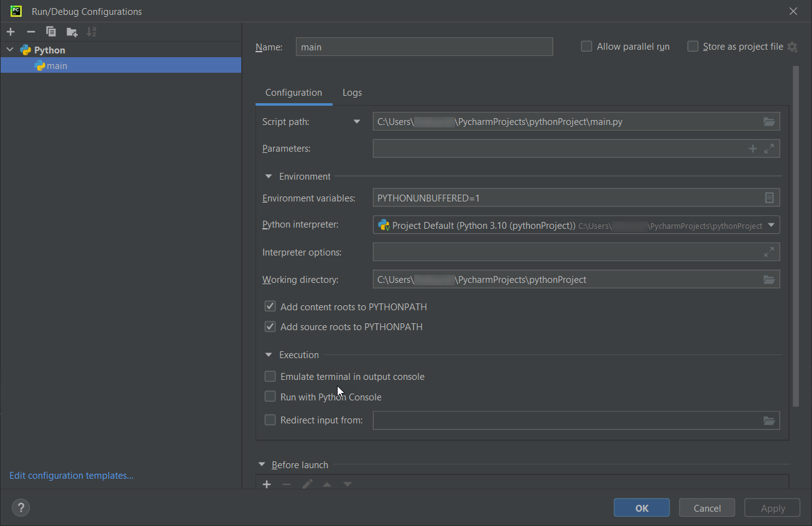The image size is (812, 526).
Task: Open help for this dialog
Action: click(21, 508)
